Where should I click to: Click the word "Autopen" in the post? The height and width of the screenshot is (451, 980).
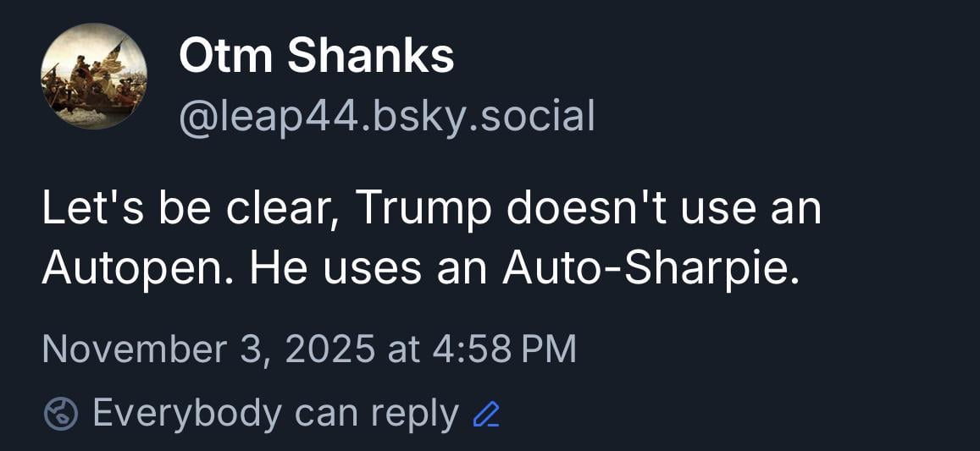(135, 268)
